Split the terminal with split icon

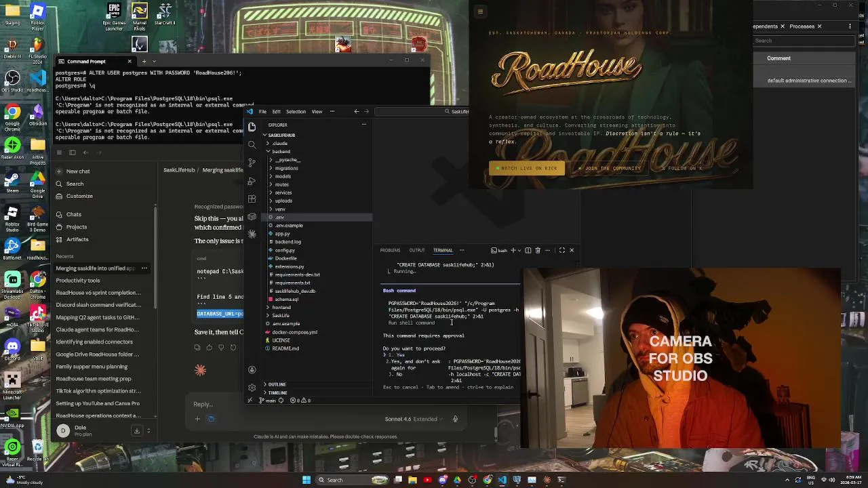click(528, 250)
